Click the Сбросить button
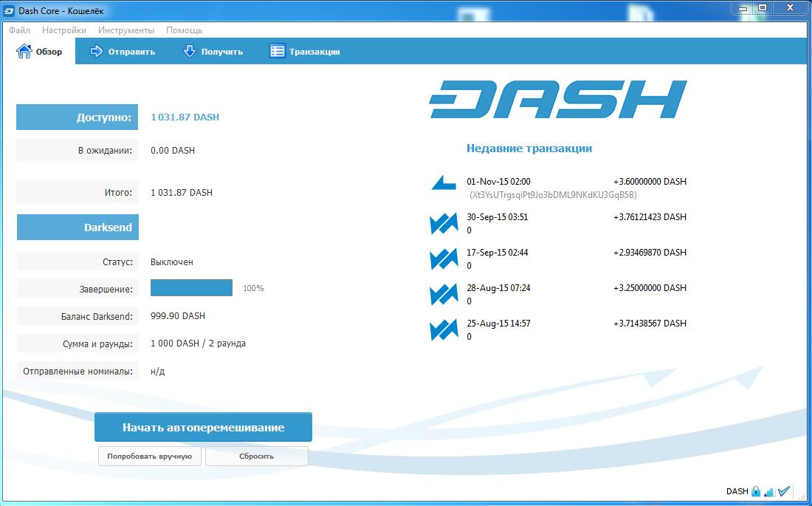812x506 pixels. coord(257,457)
